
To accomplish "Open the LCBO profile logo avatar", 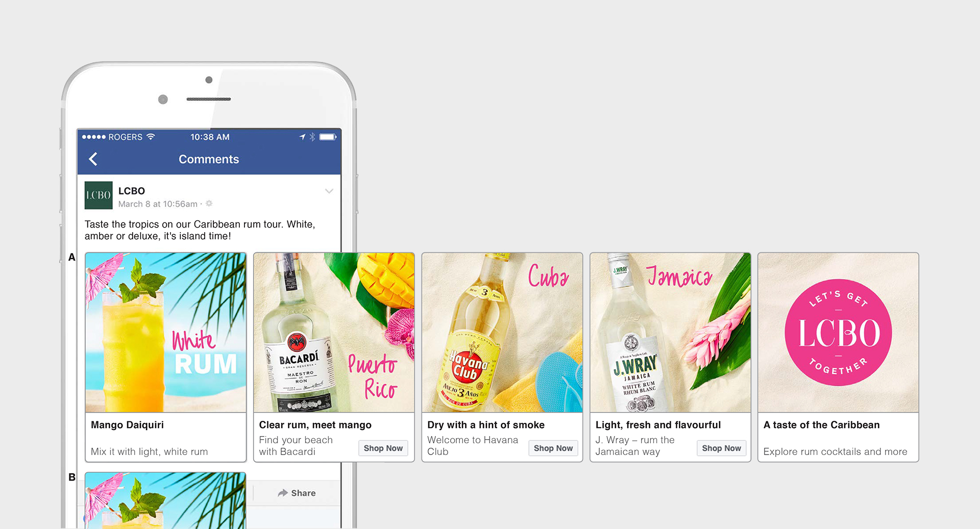I will (x=99, y=195).
